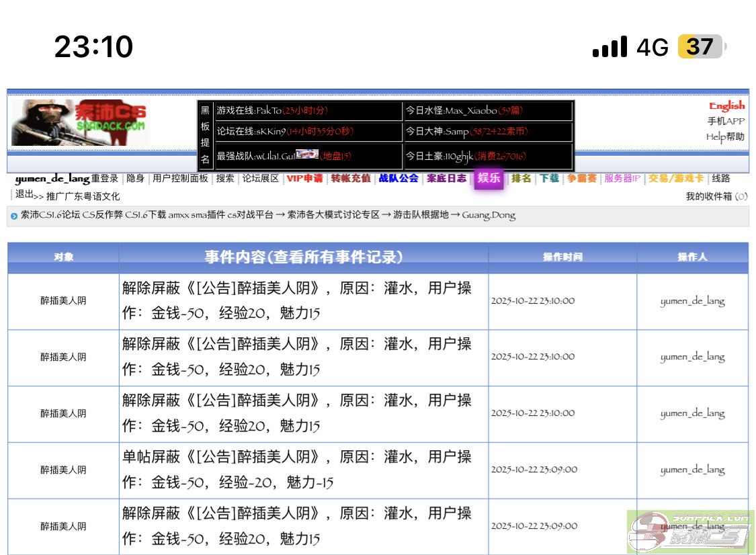756x555 pixels.
Task: Click the English language link
Action: tap(726, 105)
